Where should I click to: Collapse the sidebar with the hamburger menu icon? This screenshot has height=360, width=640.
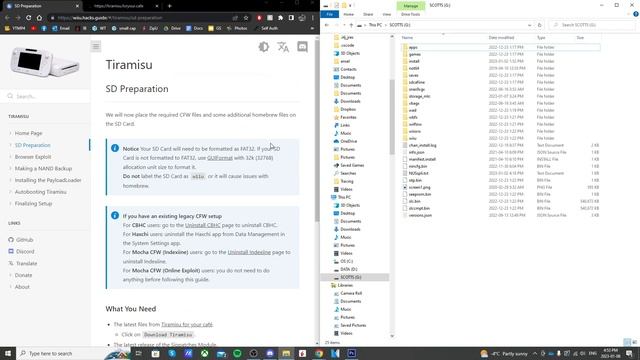pyautogui.click(x=96, y=47)
